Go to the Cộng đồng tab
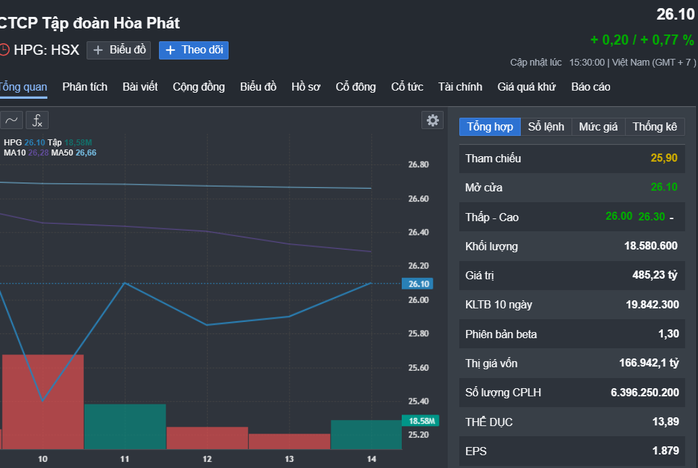Screen dimensions: 698x468 point(199,87)
